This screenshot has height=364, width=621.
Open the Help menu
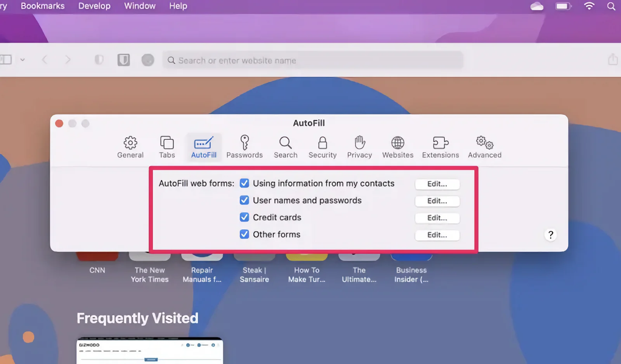(178, 6)
